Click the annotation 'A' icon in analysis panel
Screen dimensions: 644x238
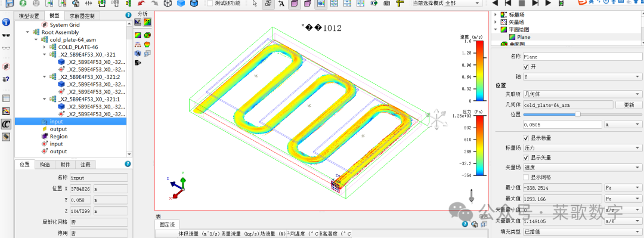[138, 53]
